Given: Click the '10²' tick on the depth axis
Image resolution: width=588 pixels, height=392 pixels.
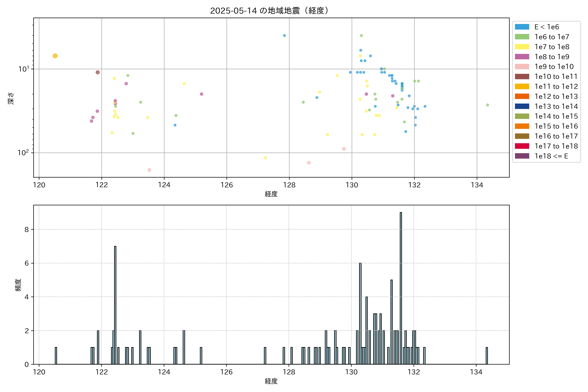Looking at the screenshot, I should [23, 153].
